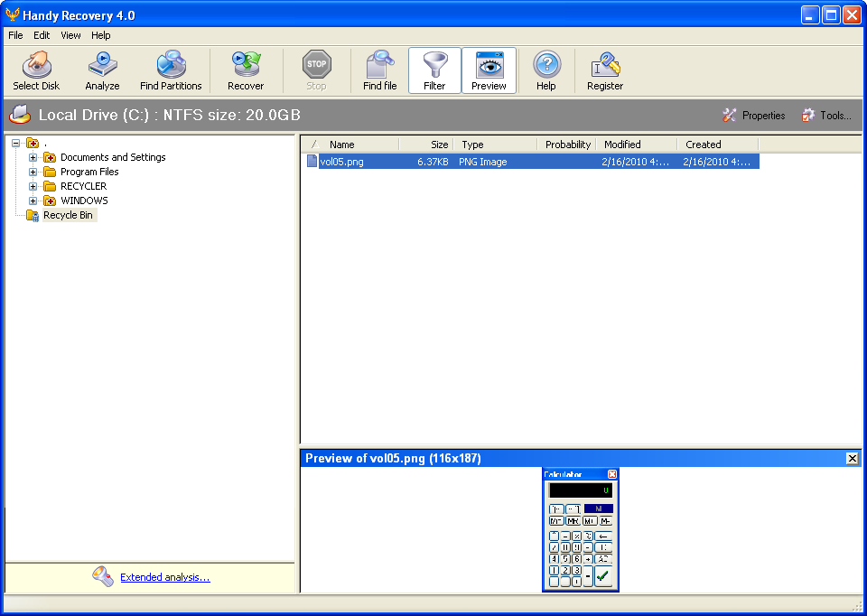Click the RECYCLER folder icon
867x616 pixels.
[x=50, y=186]
